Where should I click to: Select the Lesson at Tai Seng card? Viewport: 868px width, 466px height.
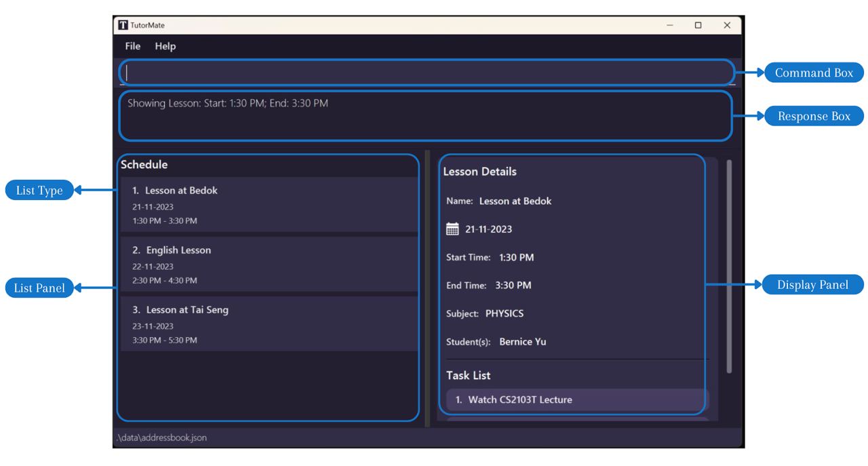point(269,324)
